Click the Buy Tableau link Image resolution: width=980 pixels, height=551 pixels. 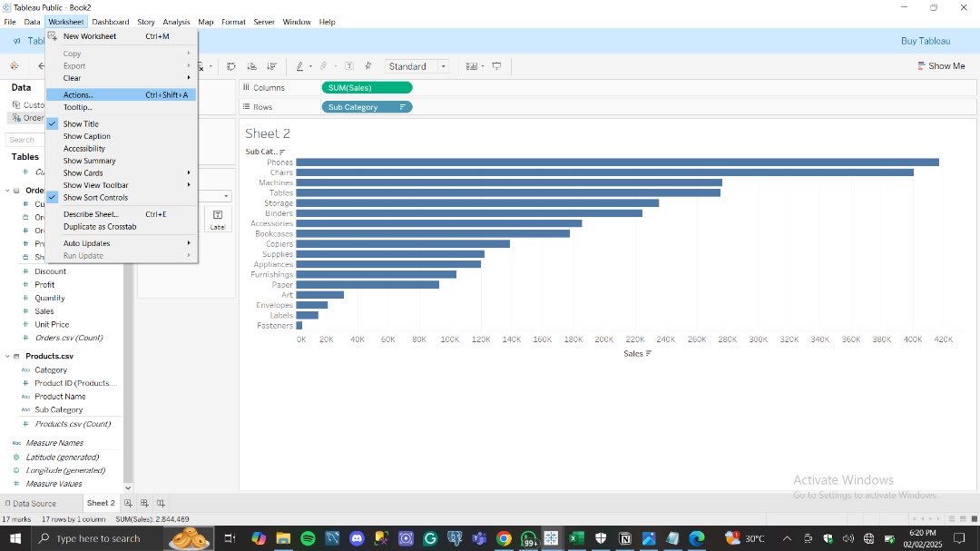pos(926,41)
